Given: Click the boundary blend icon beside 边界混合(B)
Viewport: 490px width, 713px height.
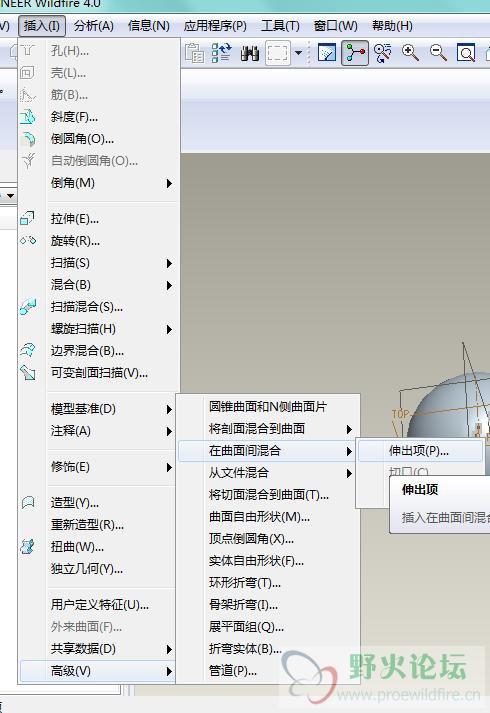Looking at the screenshot, I should (28, 350).
